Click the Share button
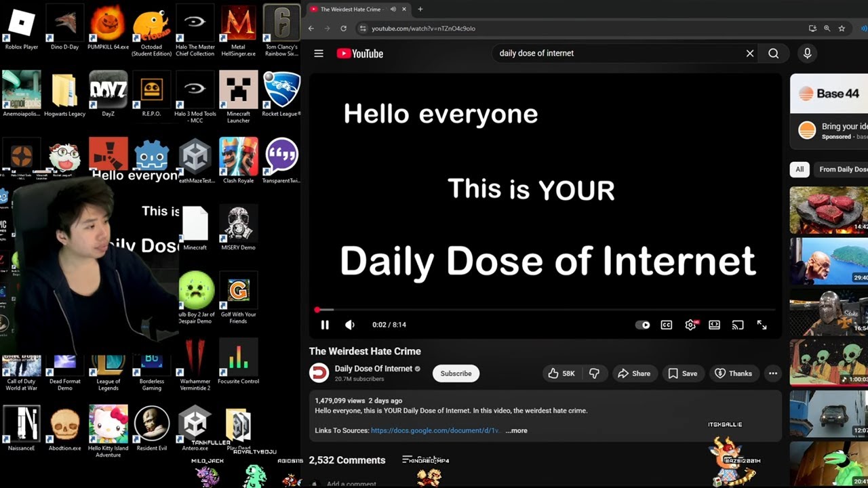The image size is (868, 488). (634, 373)
